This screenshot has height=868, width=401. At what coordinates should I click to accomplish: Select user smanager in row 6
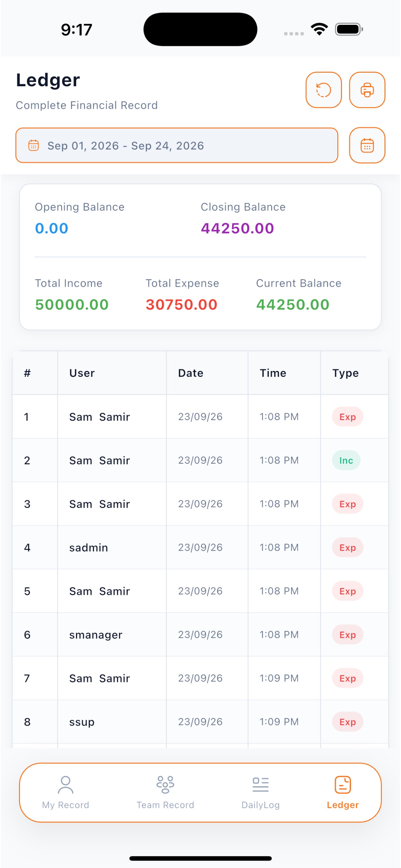point(96,635)
